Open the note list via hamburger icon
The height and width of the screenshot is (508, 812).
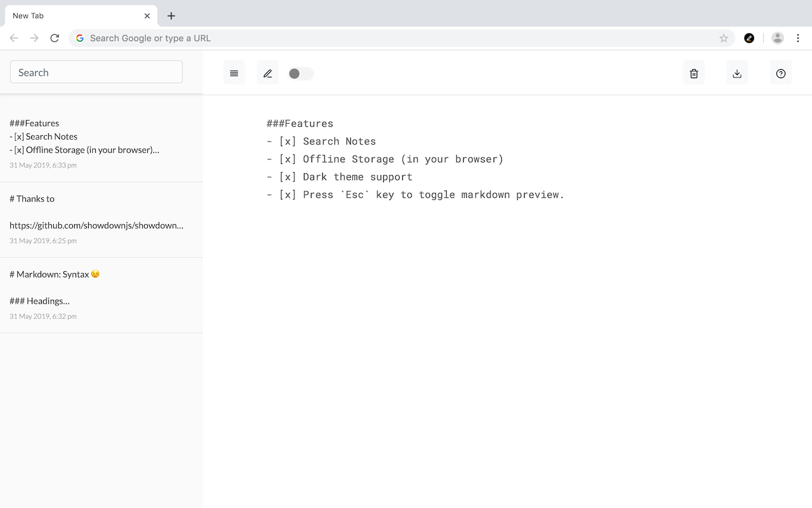pos(233,72)
